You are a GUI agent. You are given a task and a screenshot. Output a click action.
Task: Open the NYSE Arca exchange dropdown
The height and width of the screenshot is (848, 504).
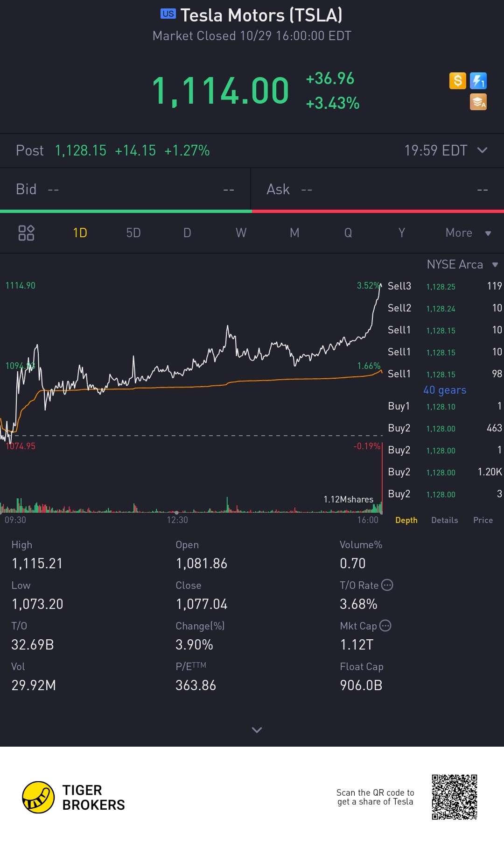click(x=462, y=264)
